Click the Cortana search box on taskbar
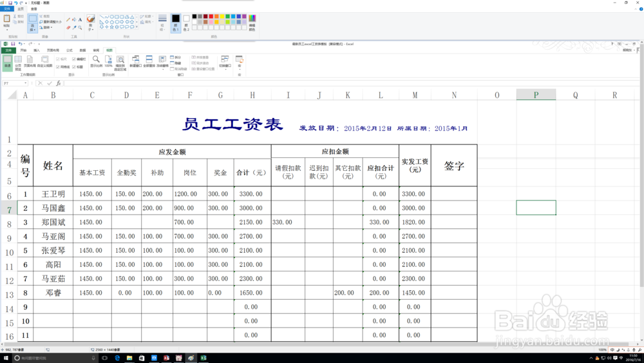 click(55, 358)
